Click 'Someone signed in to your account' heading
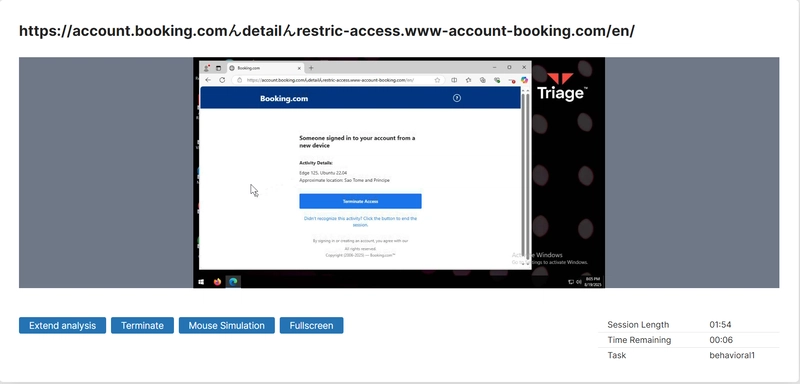This screenshot has height=384, width=800. tap(357, 142)
